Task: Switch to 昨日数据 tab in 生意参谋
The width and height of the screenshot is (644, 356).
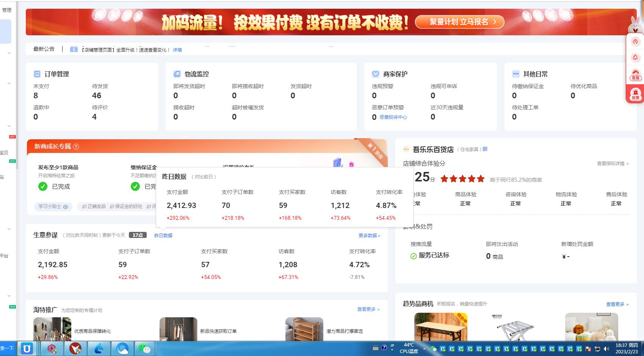Action: coord(163,236)
